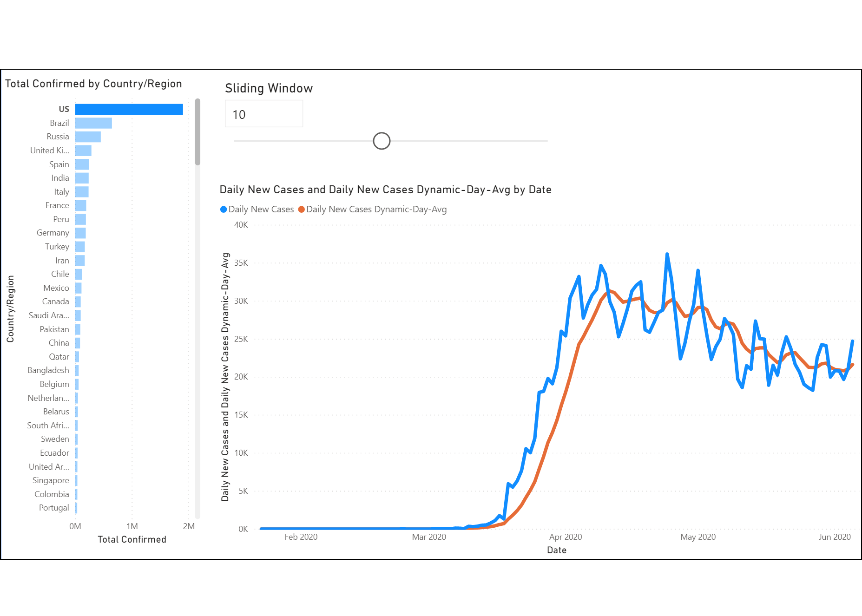Select the Italy bar

(82, 192)
